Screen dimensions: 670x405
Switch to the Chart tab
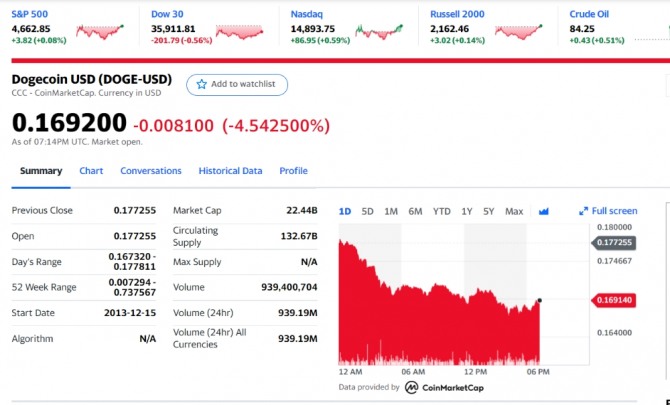pyautogui.click(x=91, y=171)
